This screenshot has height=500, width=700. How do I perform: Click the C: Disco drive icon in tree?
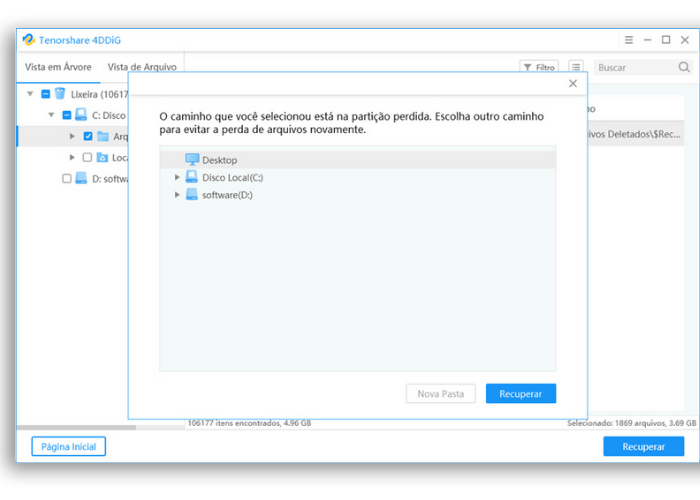point(81,115)
